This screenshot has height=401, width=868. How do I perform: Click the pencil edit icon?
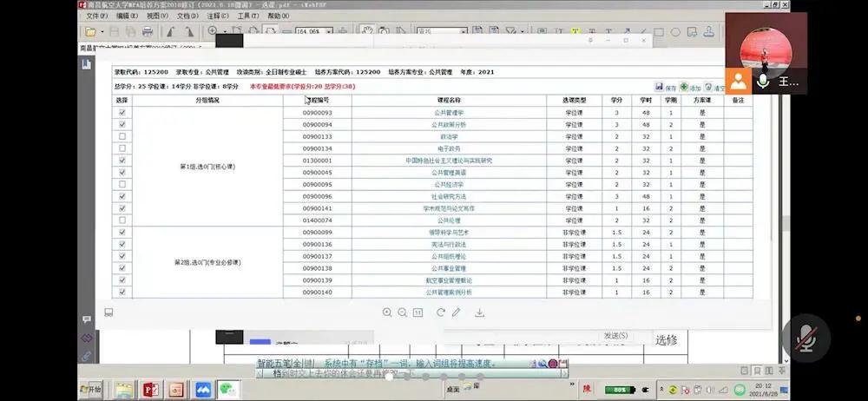point(457,312)
